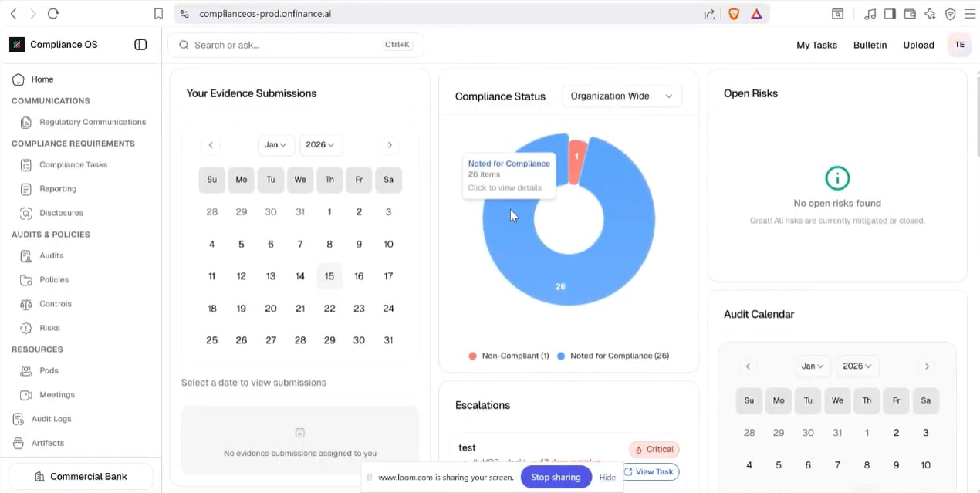
Task: Click the Search or ask input field
Action: 286,45
